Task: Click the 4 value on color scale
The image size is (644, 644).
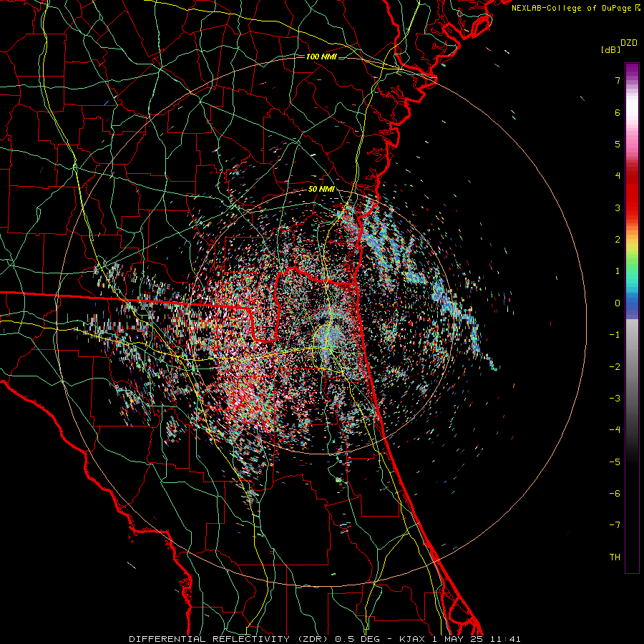Action: click(x=618, y=176)
